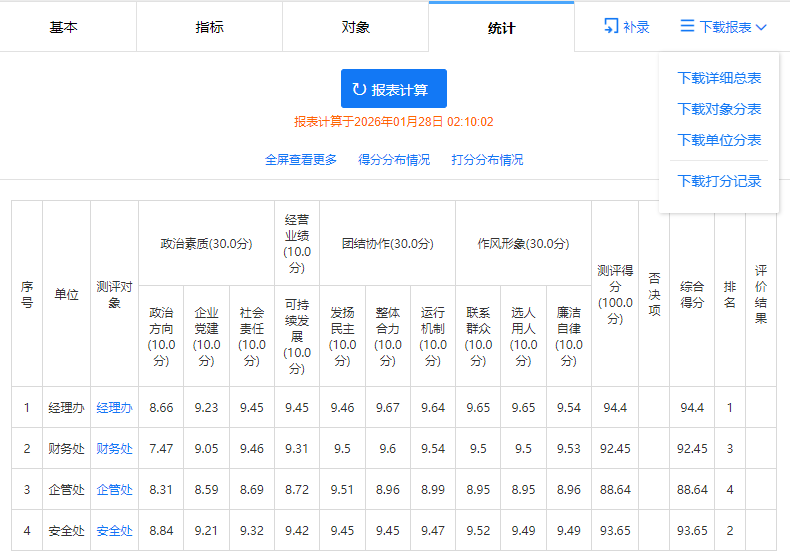Click the 整体合力 sub-header
Image resolution: width=790 pixels, height=560 pixels.
[x=387, y=336]
